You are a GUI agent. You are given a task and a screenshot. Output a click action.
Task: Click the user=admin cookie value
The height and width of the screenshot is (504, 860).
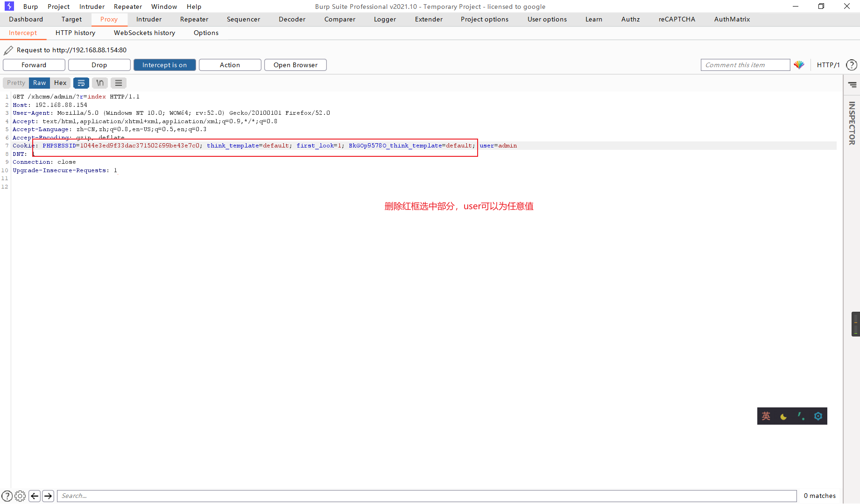coord(498,146)
